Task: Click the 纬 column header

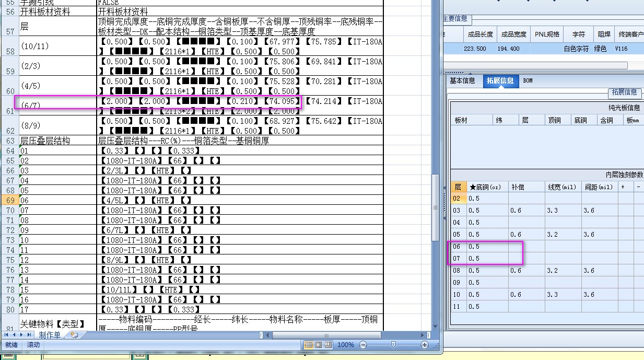Action: coord(507,120)
